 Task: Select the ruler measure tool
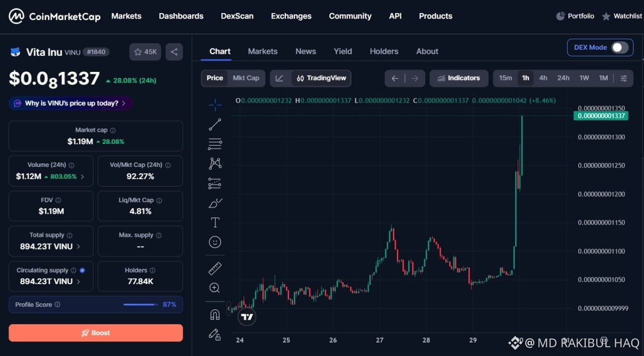pos(215,269)
